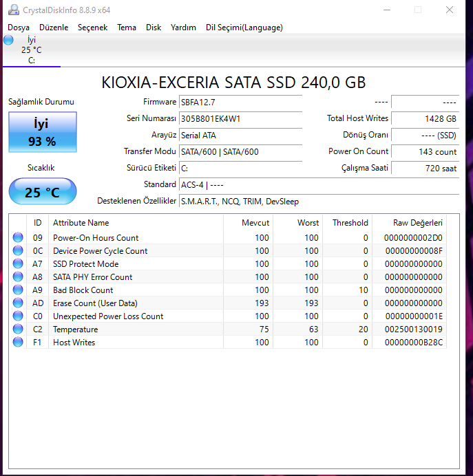Open the Dil Seçimi(Language) menu
The image size is (473, 476).
(244, 28)
